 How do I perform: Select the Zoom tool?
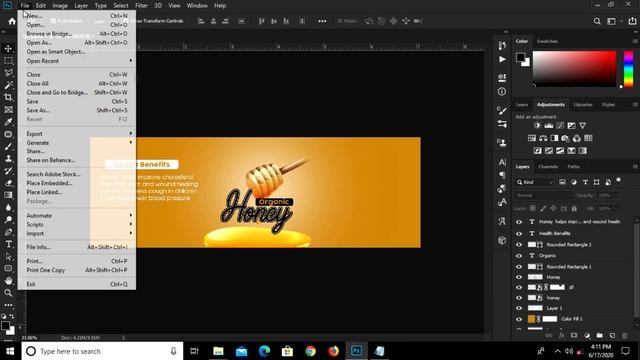[8, 293]
